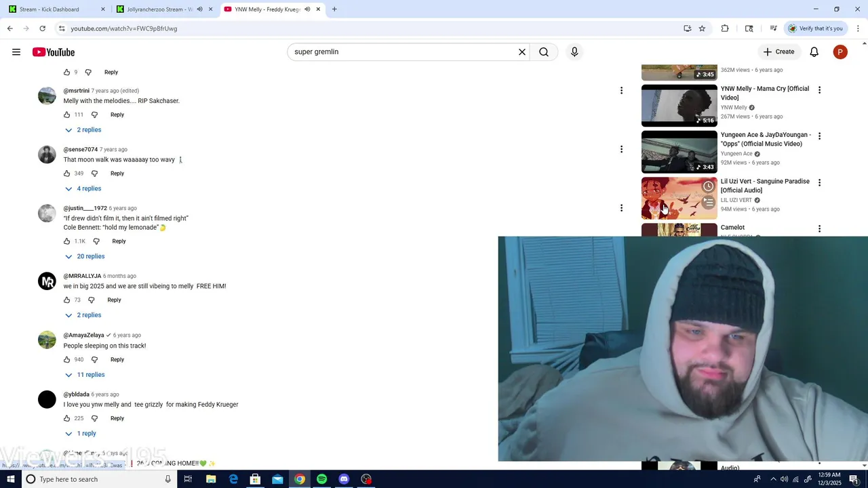This screenshot has width=868, height=488.
Task: Dislike the comment by @ybldada
Action: coord(94,418)
